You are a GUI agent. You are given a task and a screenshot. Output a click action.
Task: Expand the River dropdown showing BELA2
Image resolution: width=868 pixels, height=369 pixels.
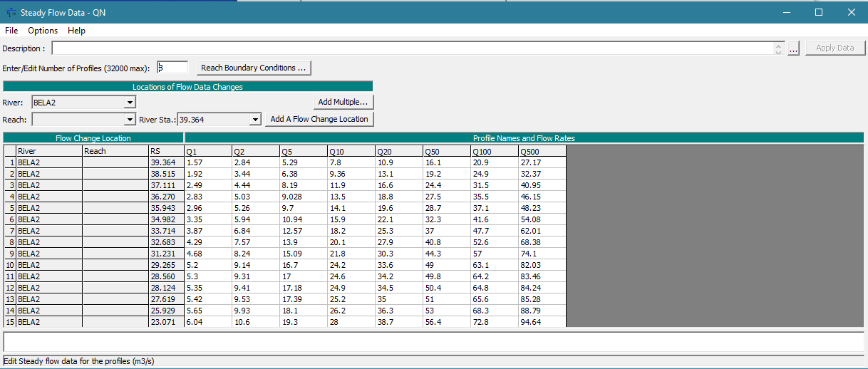click(129, 103)
